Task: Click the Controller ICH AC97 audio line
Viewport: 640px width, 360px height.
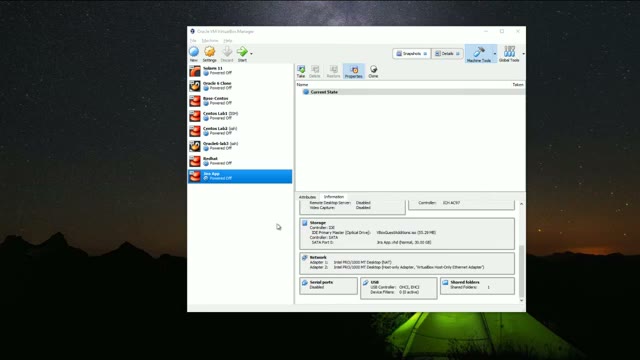Action: pos(439,203)
